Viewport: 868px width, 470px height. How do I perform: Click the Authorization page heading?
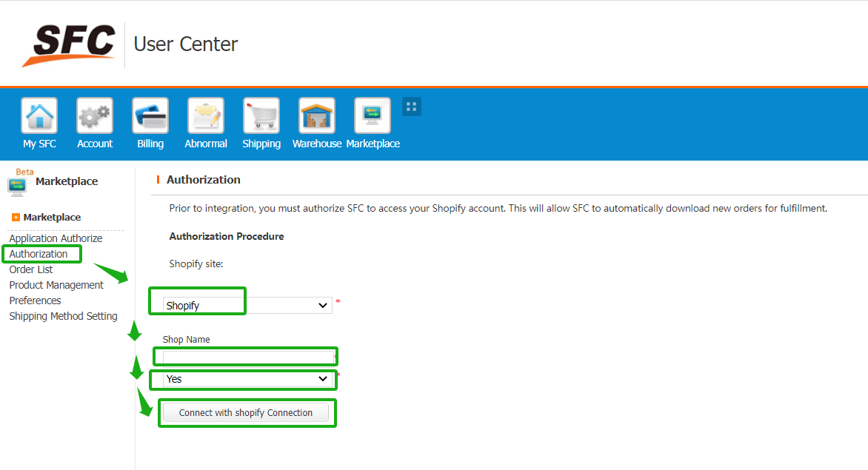click(x=203, y=180)
